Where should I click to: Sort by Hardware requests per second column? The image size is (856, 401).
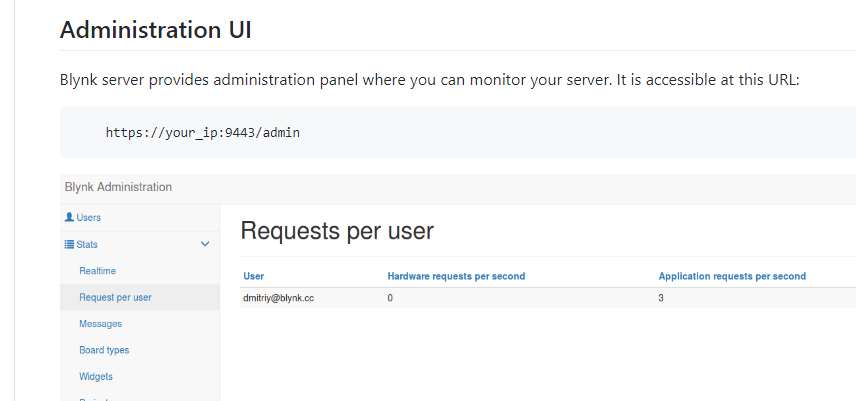click(x=456, y=276)
